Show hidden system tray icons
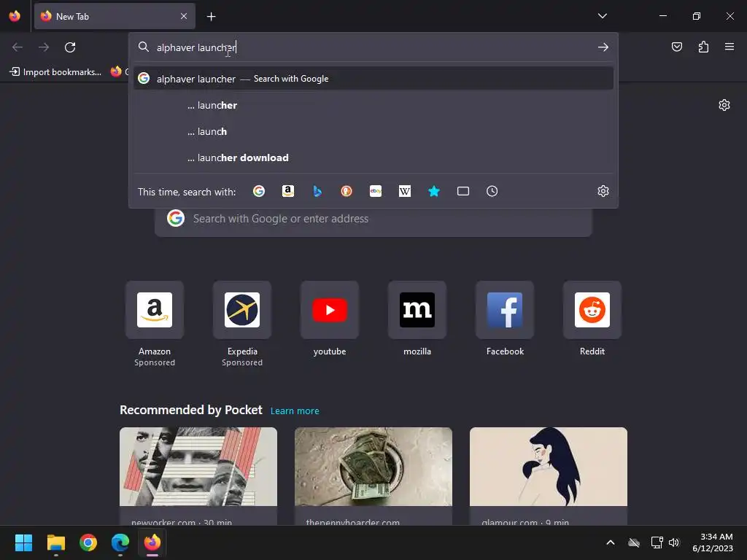 click(x=611, y=542)
